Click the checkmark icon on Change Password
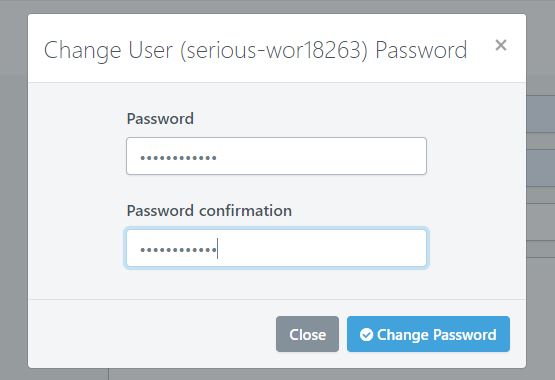 [366, 334]
